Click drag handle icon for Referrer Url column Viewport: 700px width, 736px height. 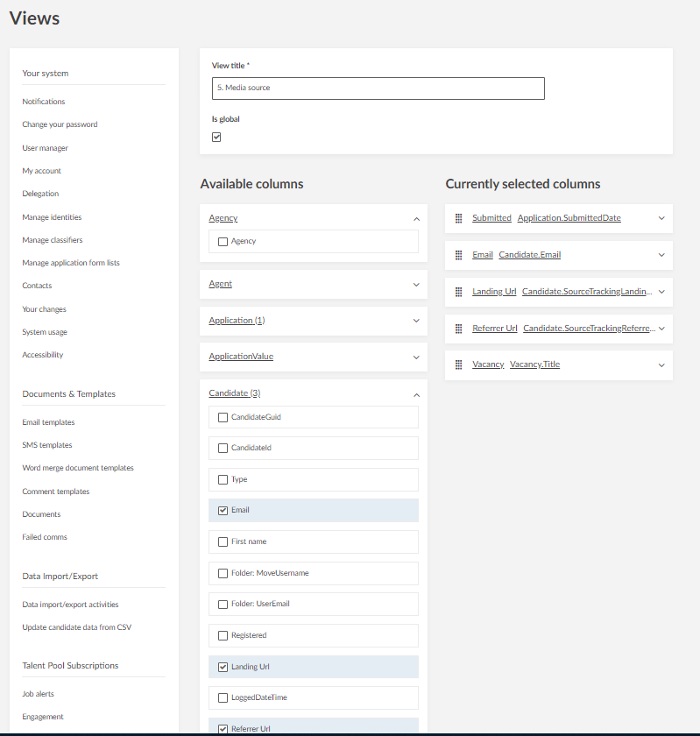[458, 329]
